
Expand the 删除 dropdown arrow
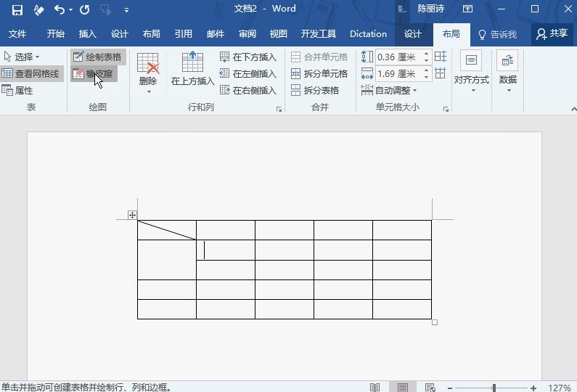coord(149,91)
